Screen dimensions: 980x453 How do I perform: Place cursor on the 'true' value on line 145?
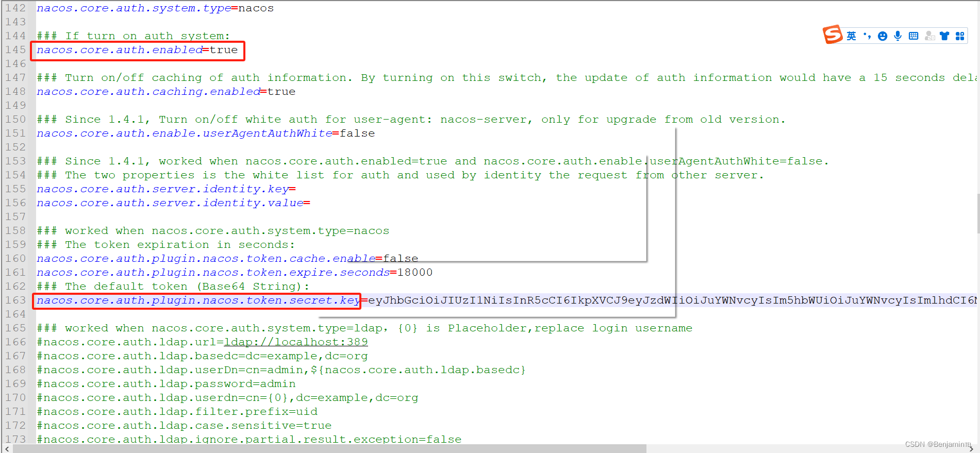click(224, 50)
